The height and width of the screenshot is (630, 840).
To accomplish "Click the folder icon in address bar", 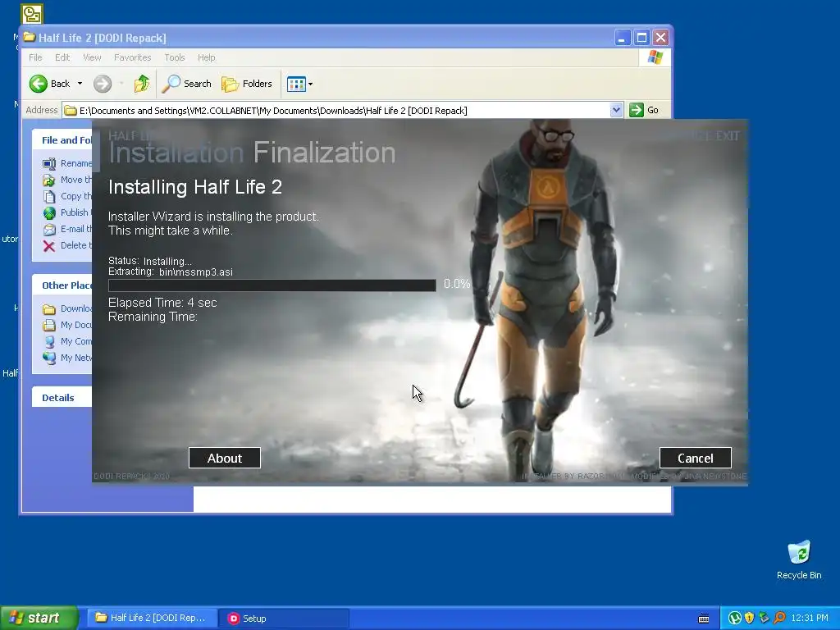I will [71, 111].
